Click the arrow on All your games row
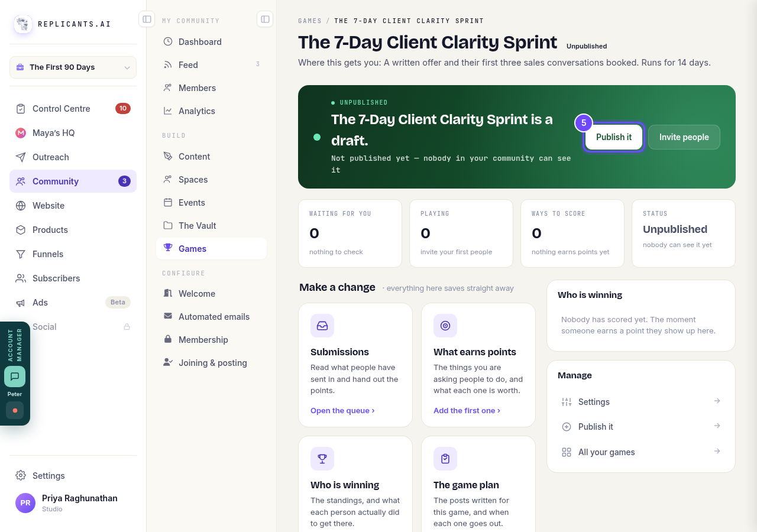 tap(717, 451)
